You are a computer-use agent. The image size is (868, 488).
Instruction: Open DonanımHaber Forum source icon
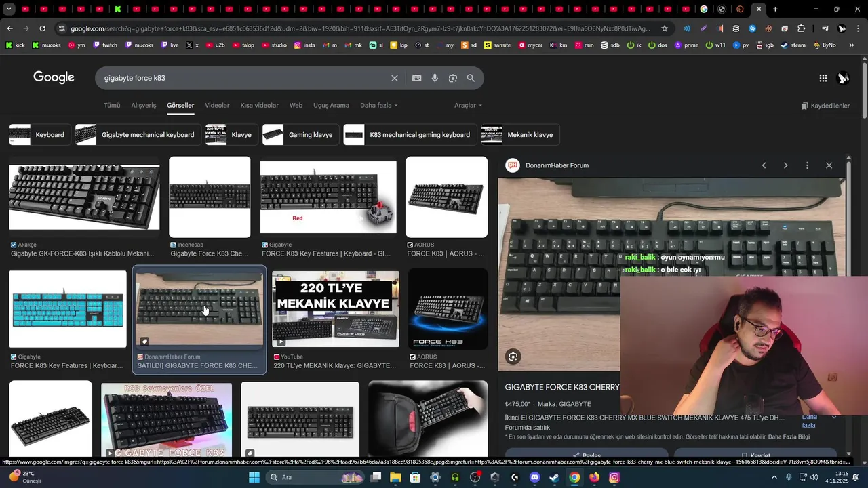(513, 165)
